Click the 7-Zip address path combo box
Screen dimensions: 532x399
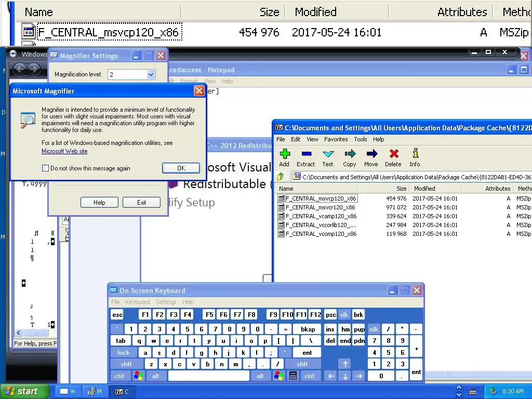pyautogui.click(x=410, y=177)
